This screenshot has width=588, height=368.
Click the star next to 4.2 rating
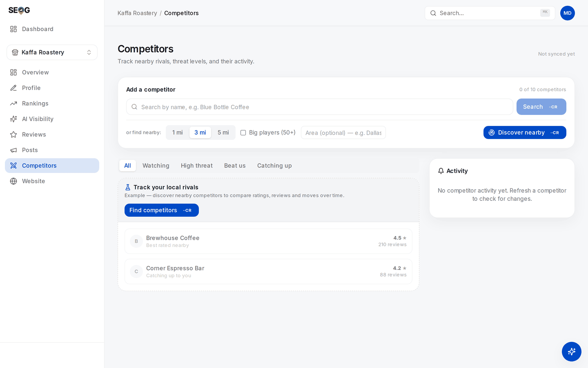pos(405,268)
